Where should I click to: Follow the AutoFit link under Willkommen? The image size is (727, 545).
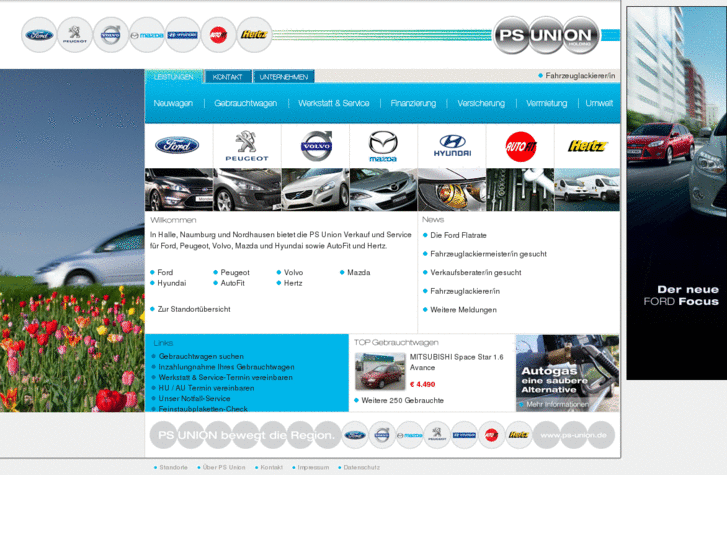(x=232, y=283)
